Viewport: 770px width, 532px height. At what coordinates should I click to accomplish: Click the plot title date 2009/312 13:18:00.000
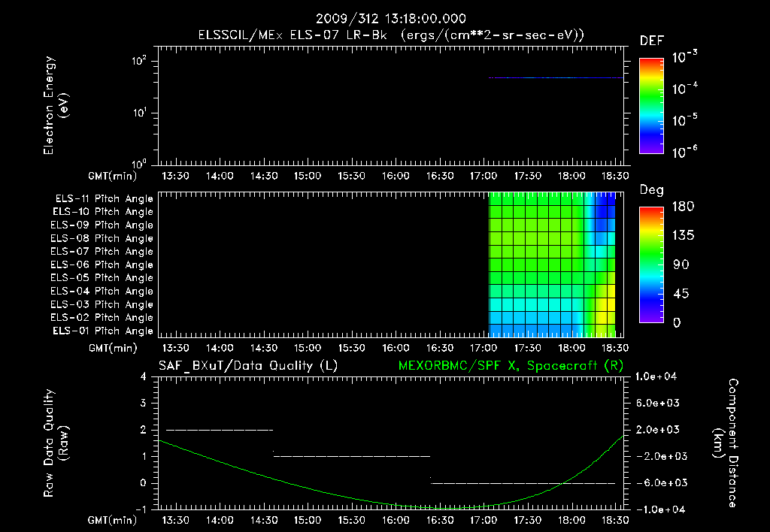pos(390,19)
